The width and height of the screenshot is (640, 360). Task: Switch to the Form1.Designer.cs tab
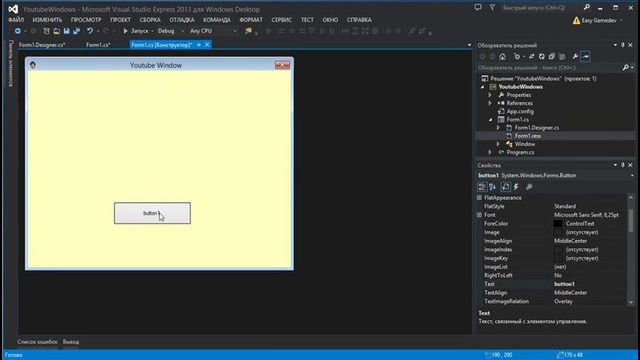coord(42,45)
